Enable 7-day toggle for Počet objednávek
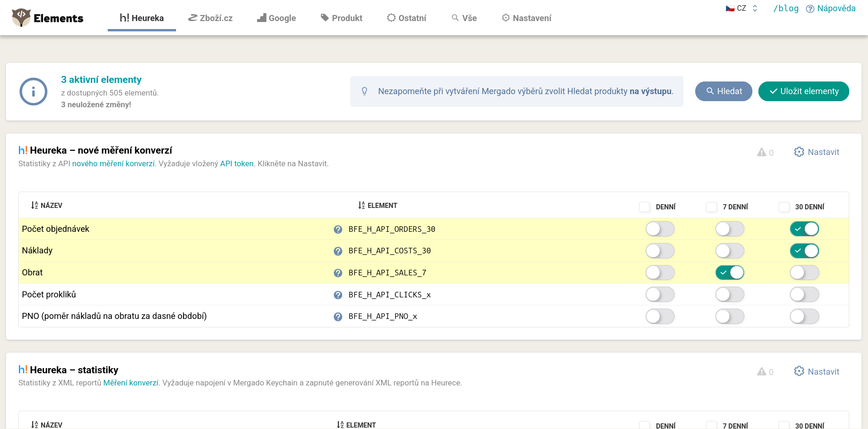 click(x=730, y=229)
